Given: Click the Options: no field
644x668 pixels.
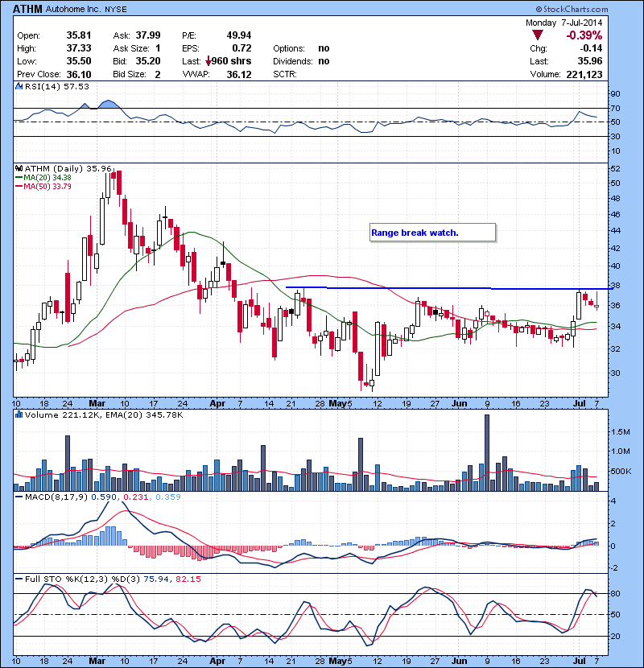Looking at the screenshot, I should 301,48.
